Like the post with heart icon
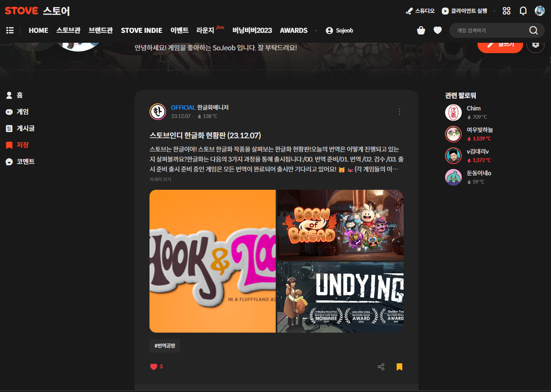The image size is (551, 392). coord(154,367)
